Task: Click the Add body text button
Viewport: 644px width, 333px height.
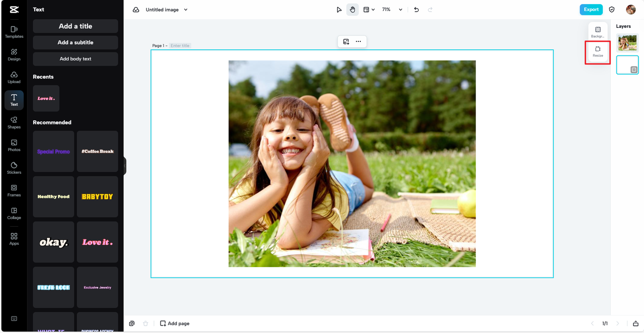Action: pyautogui.click(x=75, y=59)
